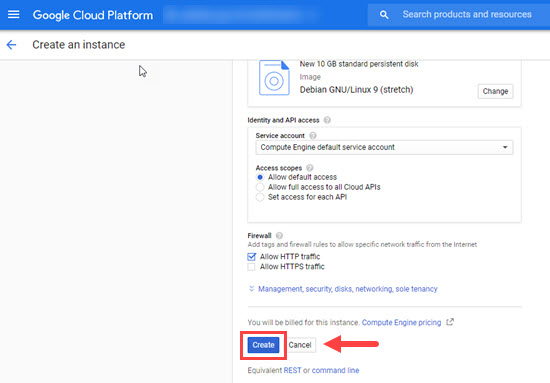
Task: Click the search magnifier icon
Action: [x=384, y=15]
